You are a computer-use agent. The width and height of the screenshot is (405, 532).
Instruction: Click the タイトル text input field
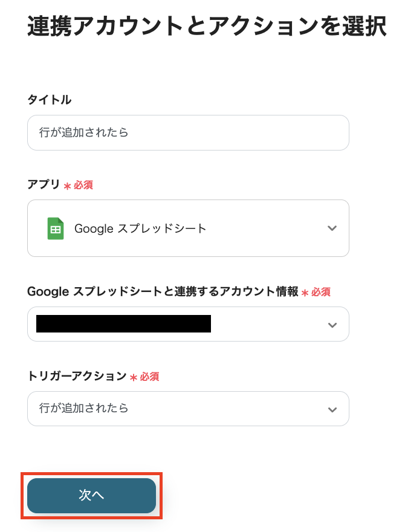pyautogui.click(x=189, y=132)
